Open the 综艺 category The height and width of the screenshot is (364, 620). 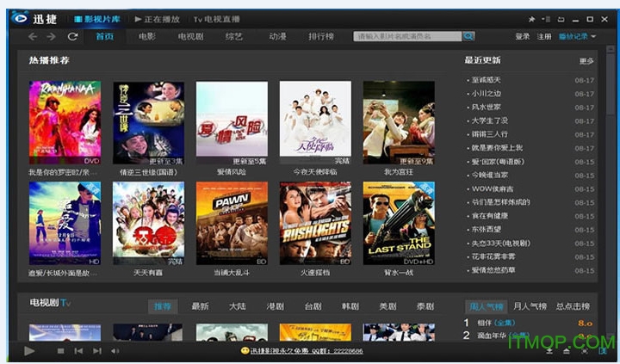coord(233,36)
